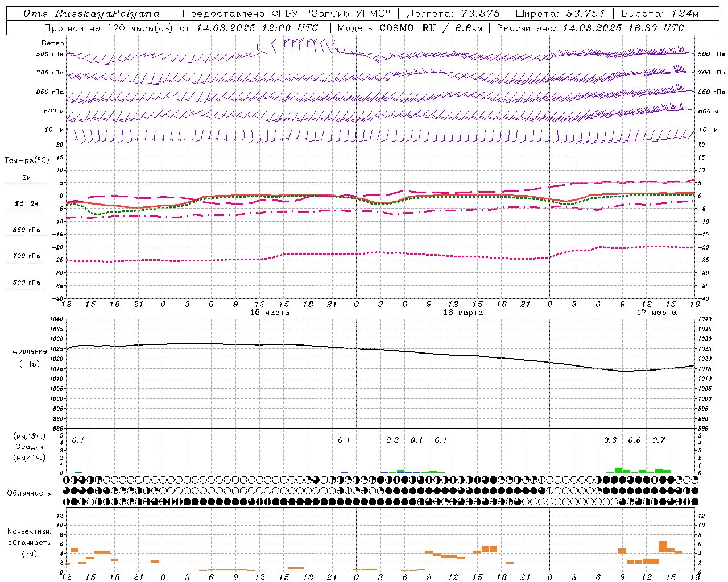728x582 pixels.
Task: Click the forecast start time 14.03.2025 12:00 UTC
Action: pyautogui.click(x=258, y=28)
